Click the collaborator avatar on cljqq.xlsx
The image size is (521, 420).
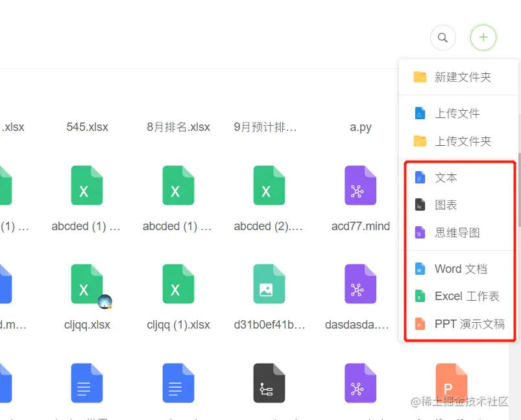pyautogui.click(x=105, y=301)
